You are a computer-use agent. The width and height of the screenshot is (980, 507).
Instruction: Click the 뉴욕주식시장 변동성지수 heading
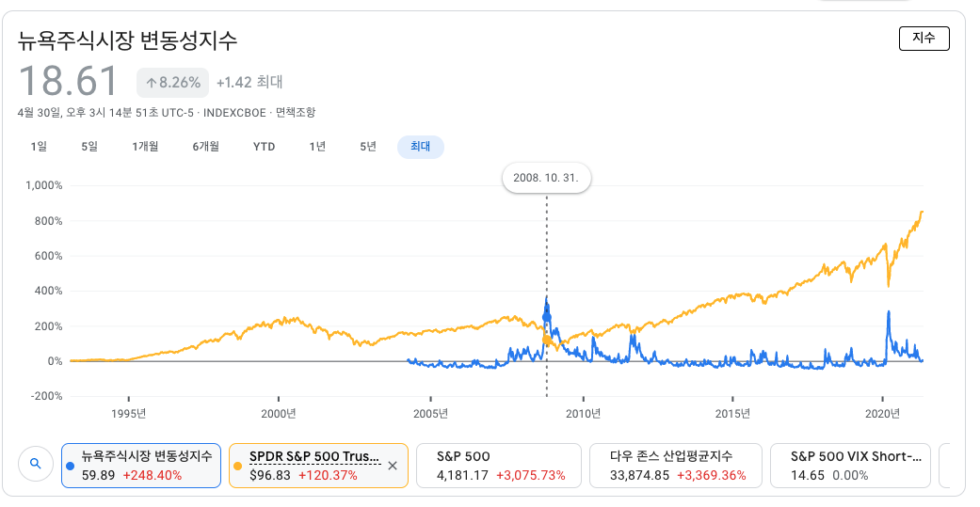[x=127, y=40]
